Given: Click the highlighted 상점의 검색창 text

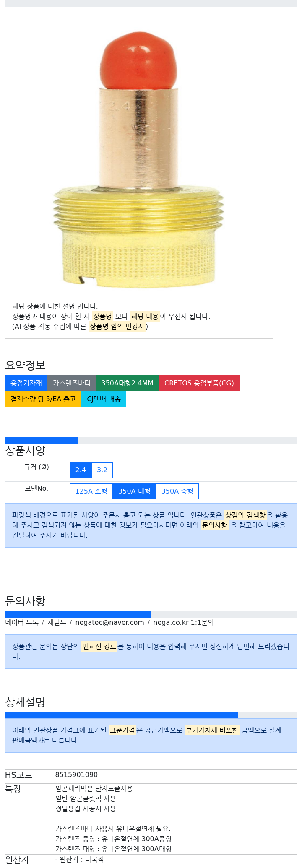Looking at the screenshot, I should [x=245, y=515].
